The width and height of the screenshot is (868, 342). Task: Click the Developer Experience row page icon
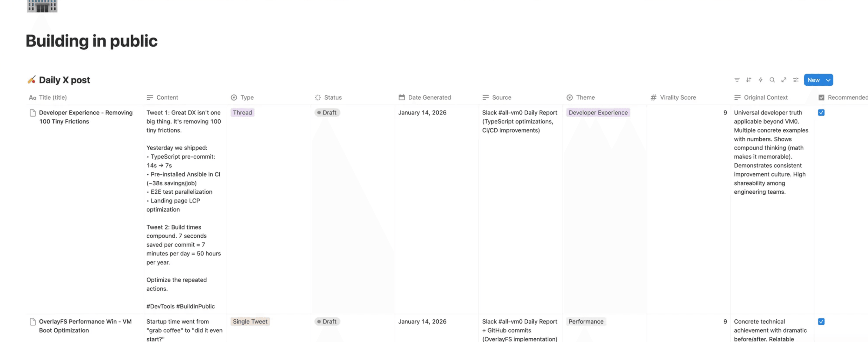pyautogui.click(x=33, y=113)
